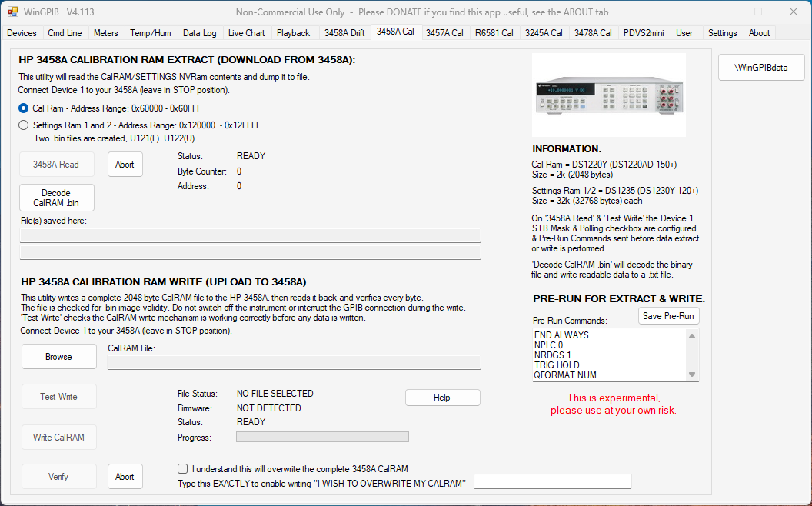Image resolution: width=812 pixels, height=506 pixels.
Task: Minimize the WinGPIB window
Action: 724,12
